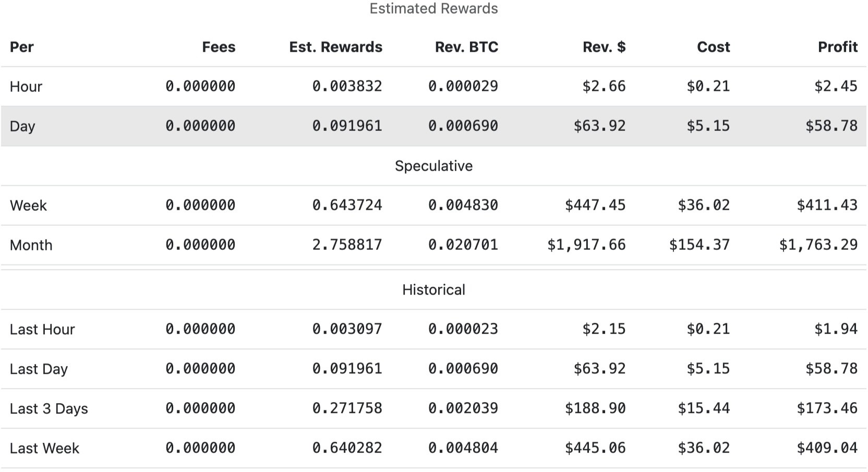
Task: Select the Week row label
Action: pyautogui.click(x=28, y=205)
